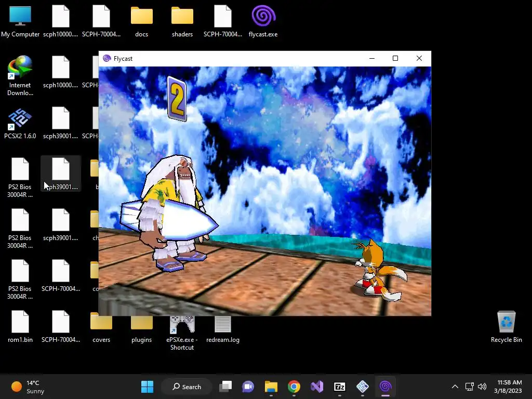Select SCPH-70004 file left of docs folder
The width and height of the screenshot is (532, 399).
point(101,21)
